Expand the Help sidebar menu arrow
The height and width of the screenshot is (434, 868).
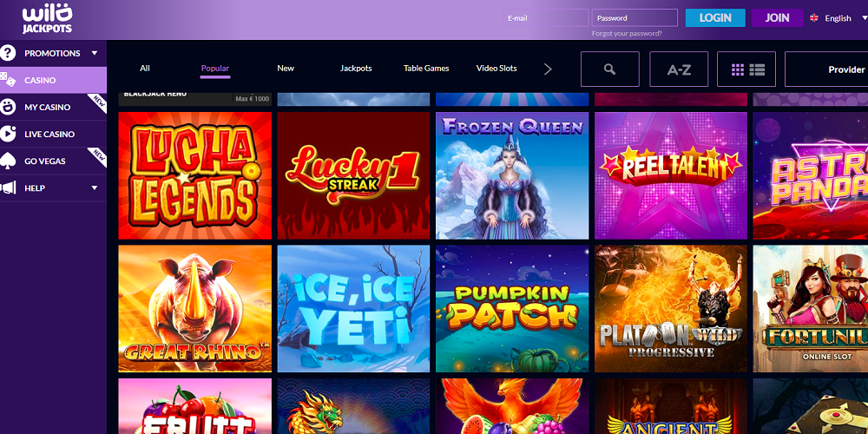94,187
